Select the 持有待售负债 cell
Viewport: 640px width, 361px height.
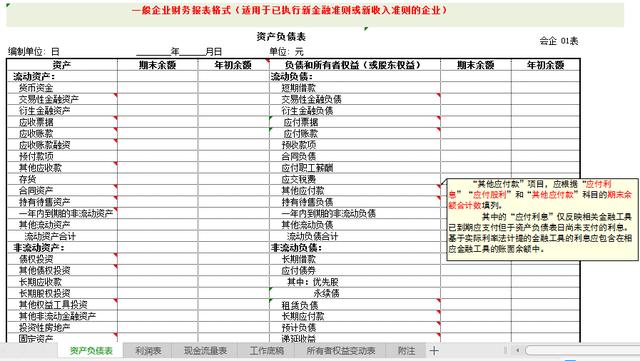coord(355,202)
